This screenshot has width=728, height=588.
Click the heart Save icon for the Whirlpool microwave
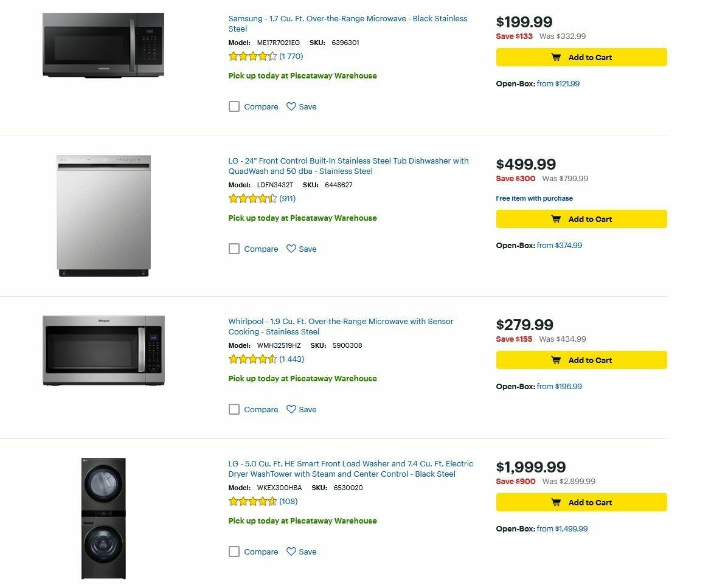tap(290, 409)
